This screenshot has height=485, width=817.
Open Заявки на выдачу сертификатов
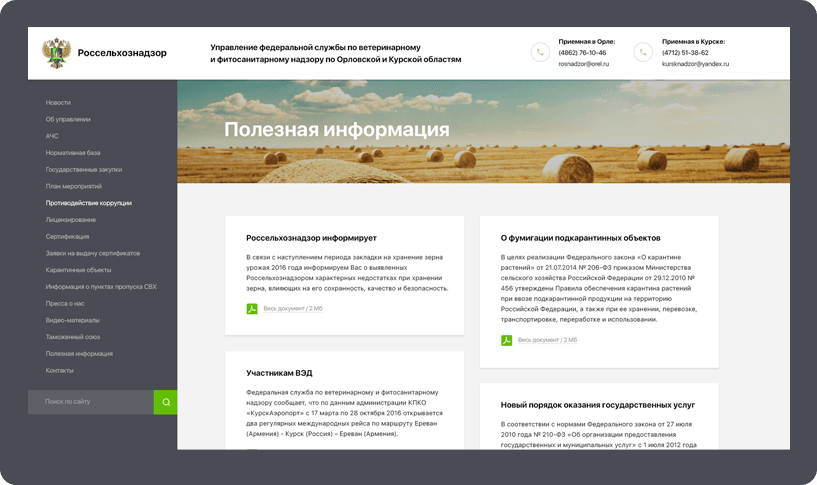(x=93, y=253)
